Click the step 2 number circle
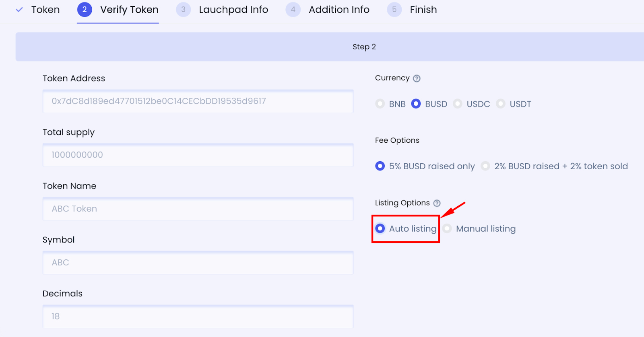644x337 pixels. 85,10
